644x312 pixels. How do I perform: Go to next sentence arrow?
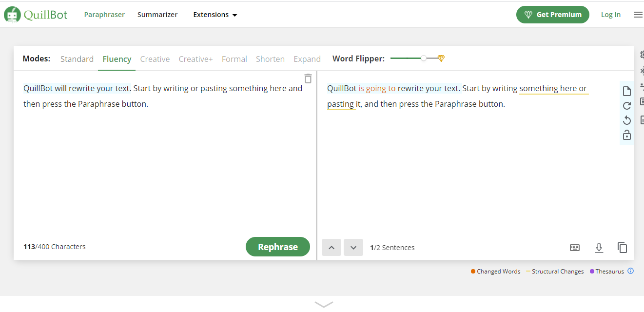point(353,248)
